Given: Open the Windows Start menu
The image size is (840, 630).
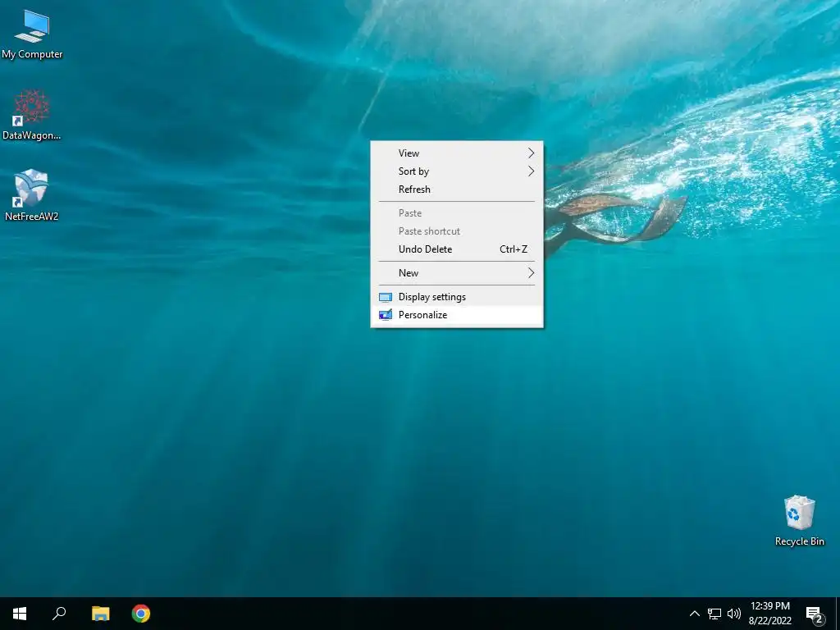Looking at the screenshot, I should [x=20, y=614].
